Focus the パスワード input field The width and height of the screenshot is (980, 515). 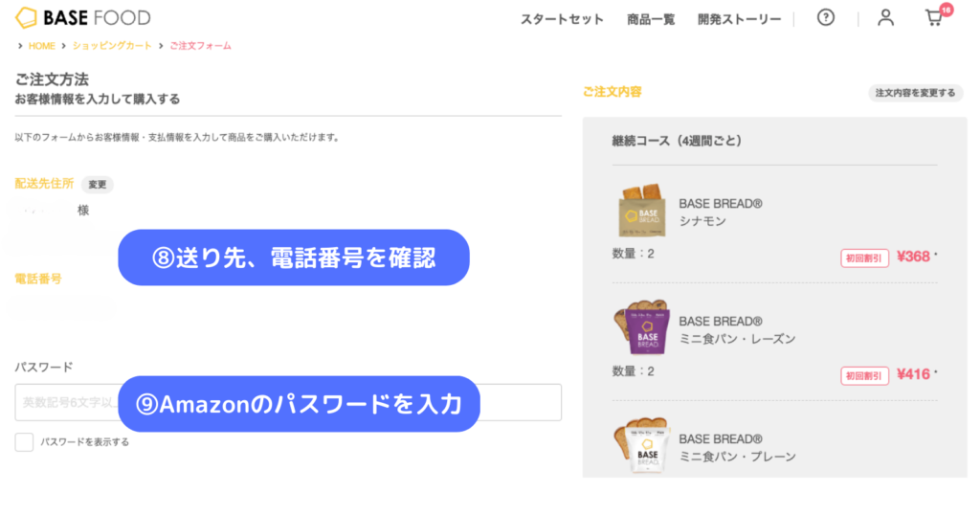coord(288,402)
